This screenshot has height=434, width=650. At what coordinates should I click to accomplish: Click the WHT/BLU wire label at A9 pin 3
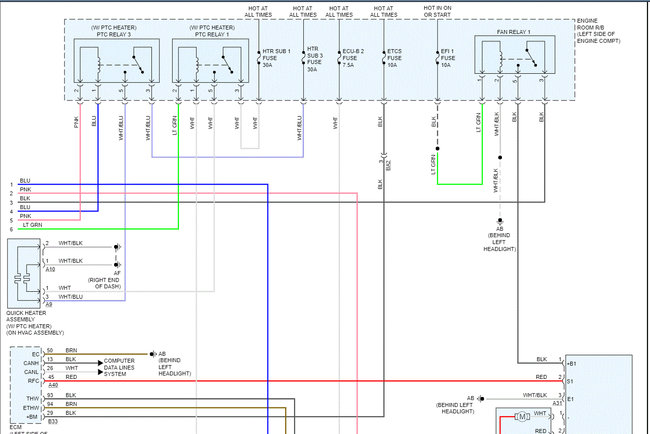(x=70, y=297)
